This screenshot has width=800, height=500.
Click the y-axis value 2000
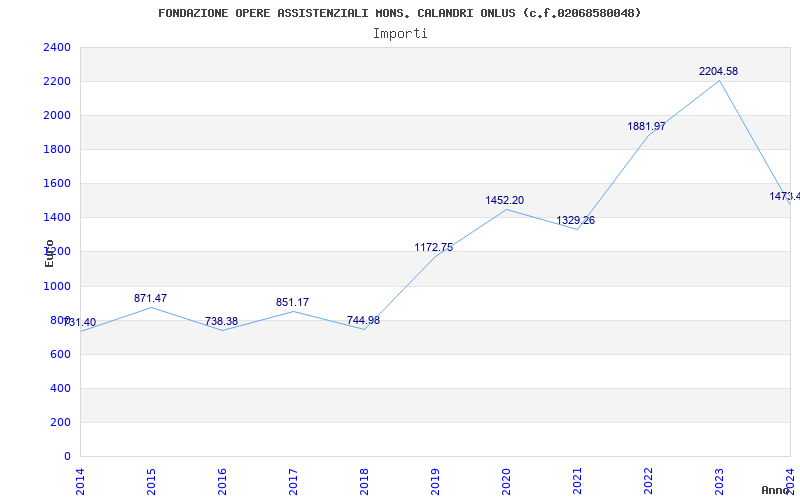point(57,115)
